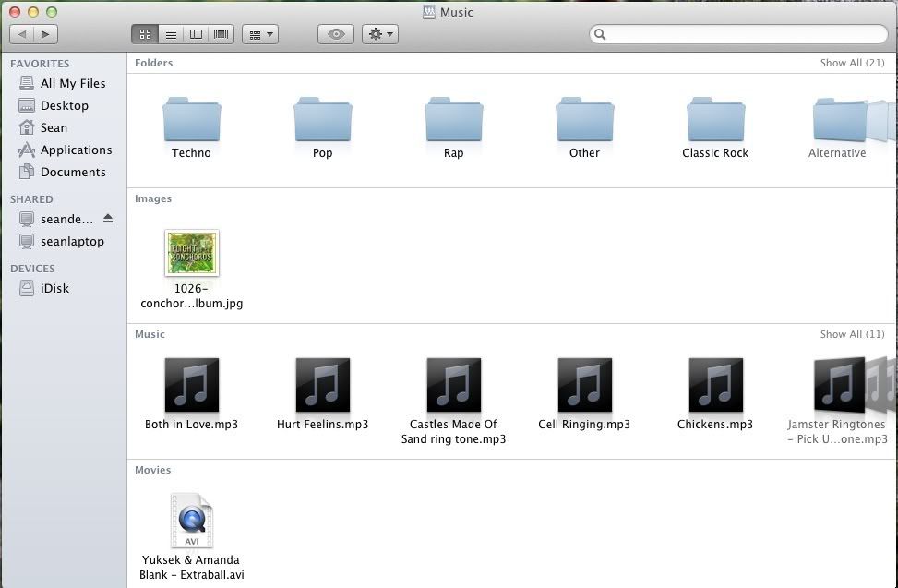Select the iDisk device in the sidebar
The height and width of the screenshot is (588, 898).
55,288
